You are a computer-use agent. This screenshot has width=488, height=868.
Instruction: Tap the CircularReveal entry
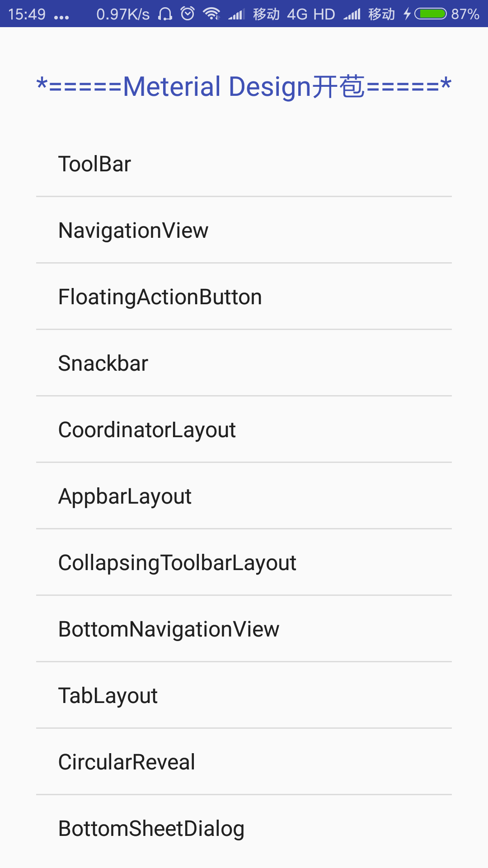[x=244, y=762]
